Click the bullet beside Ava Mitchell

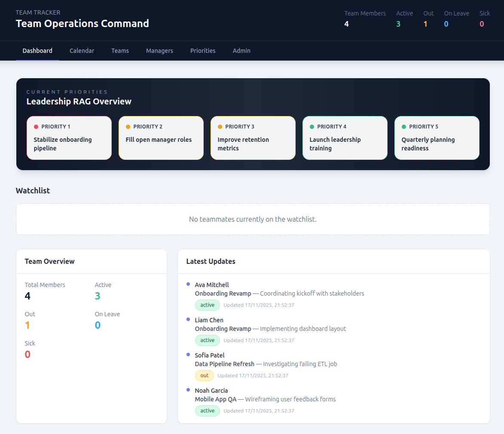point(188,284)
